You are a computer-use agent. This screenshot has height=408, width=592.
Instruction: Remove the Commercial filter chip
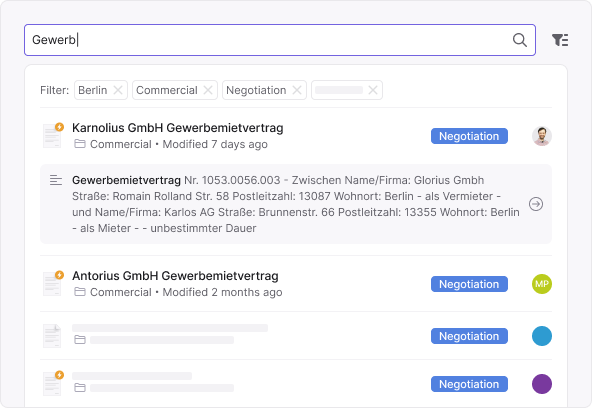point(208,90)
